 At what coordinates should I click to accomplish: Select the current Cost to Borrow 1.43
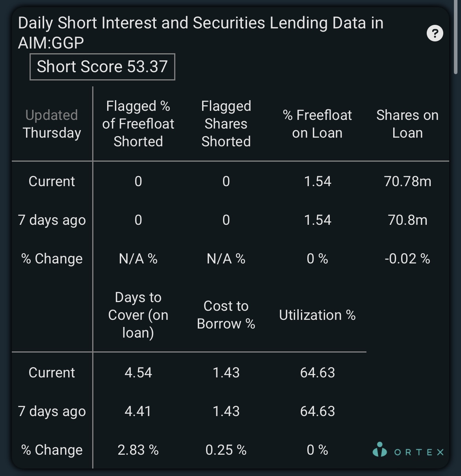click(226, 373)
